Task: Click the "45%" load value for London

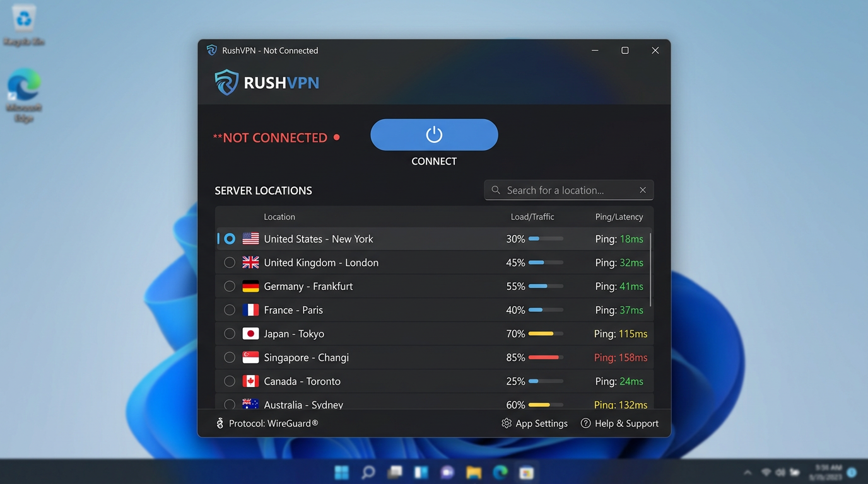Action: tap(515, 263)
